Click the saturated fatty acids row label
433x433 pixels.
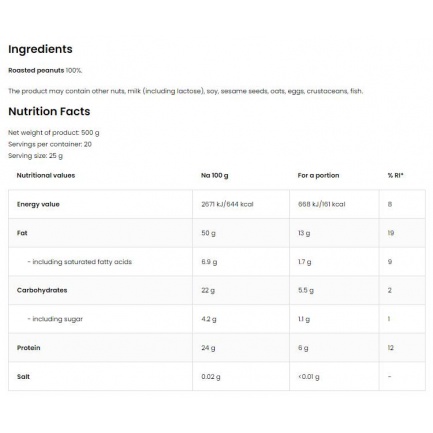click(79, 262)
